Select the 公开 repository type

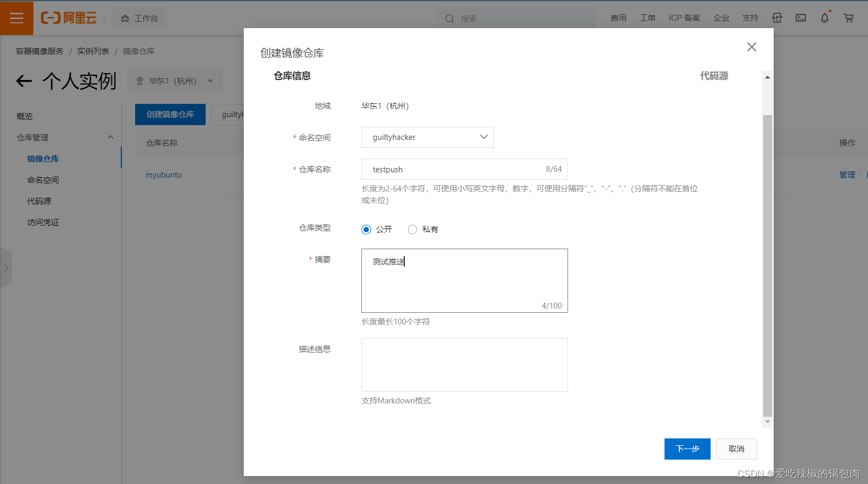pyautogui.click(x=366, y=229)
